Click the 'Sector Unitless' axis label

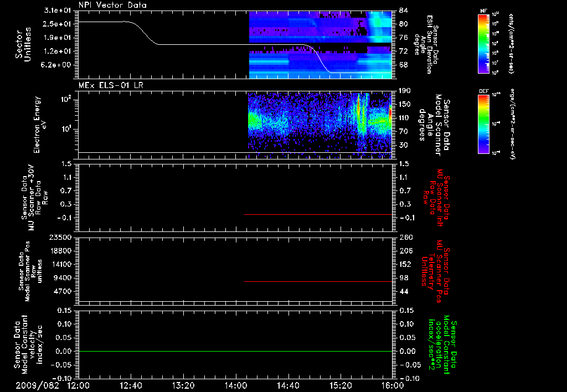[x=23, y=44]
